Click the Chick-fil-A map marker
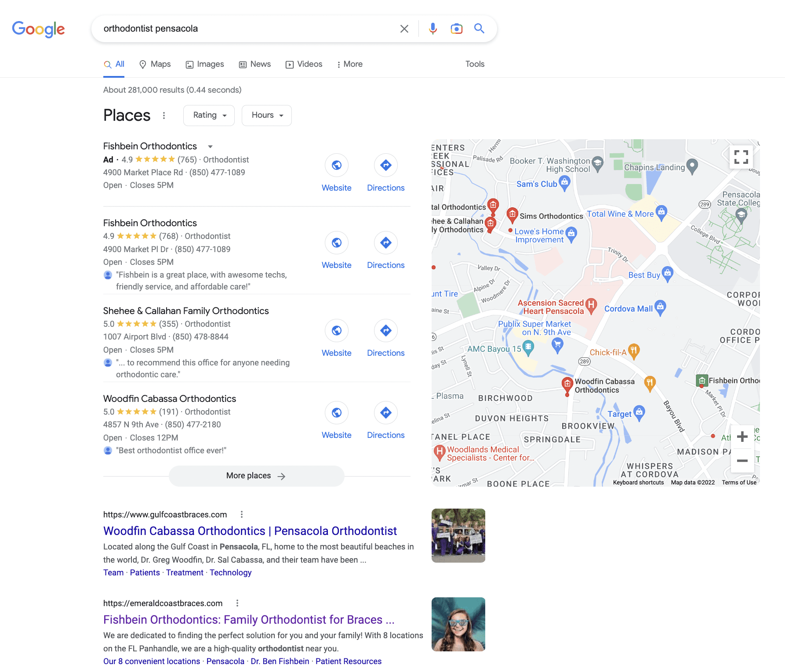Viewport: 785px width, 672px height. [x=633, y=351]
